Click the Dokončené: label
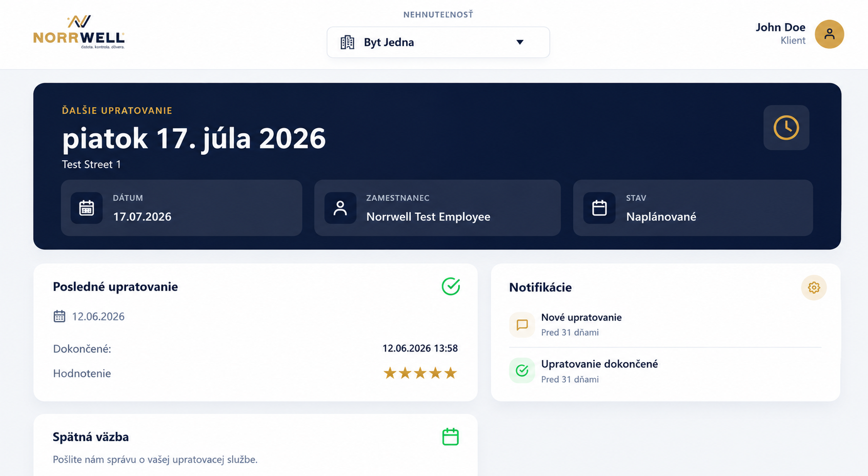The height and width of the screenshot is (476, 868). point(82,349)
